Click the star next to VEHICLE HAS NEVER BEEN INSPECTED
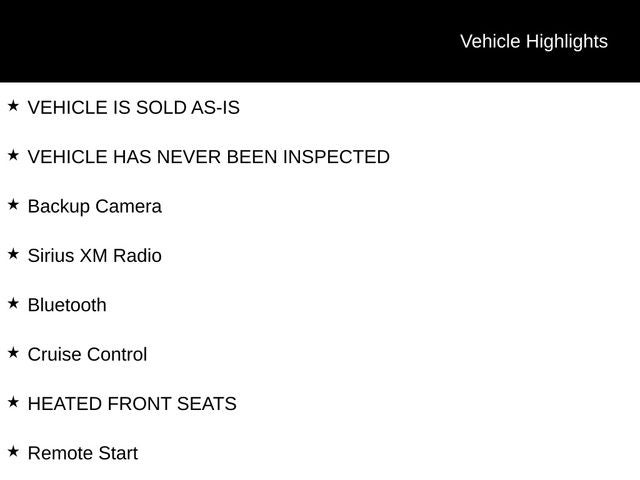The width and height of the screenshot is (640, 480). click(x=13, y=155)
